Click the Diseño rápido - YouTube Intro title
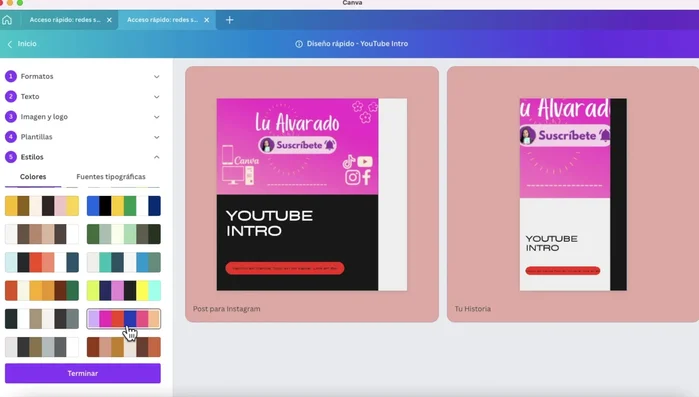699x397 pixels. (x=357, y=44)
